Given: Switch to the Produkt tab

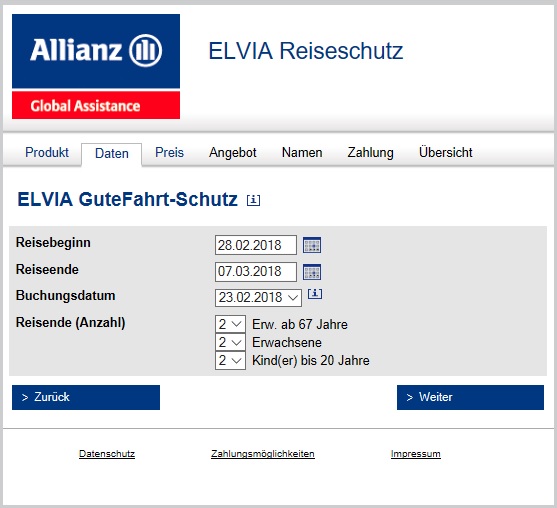Looking at the screenshot, I should click(x=47, y=152).
